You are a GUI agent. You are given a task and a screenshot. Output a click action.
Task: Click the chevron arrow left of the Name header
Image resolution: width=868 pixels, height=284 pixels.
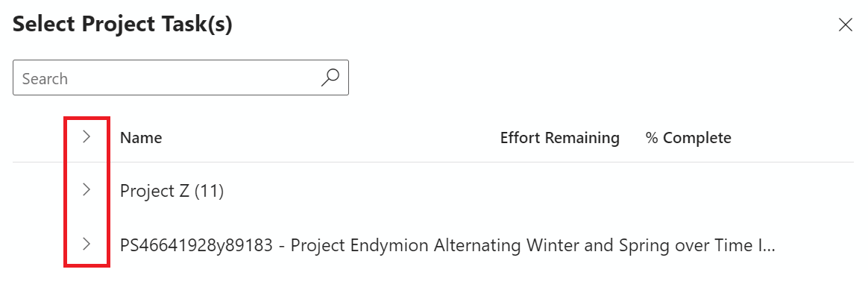87,136
